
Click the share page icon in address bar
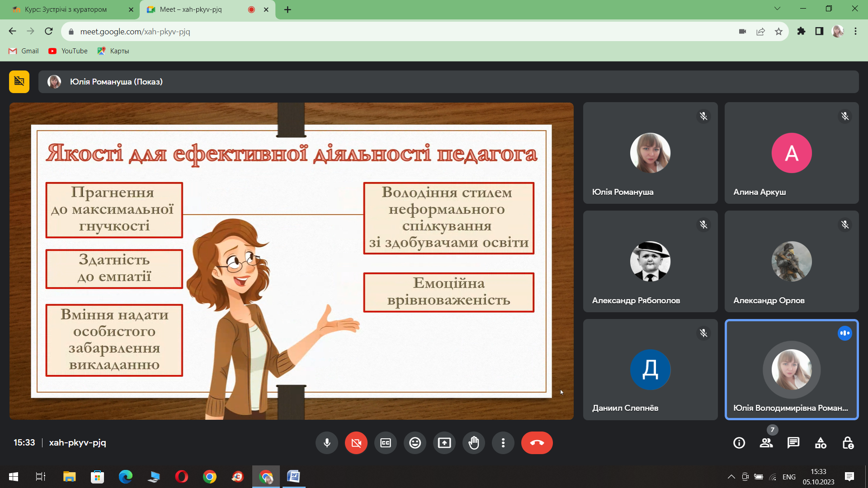(x=760, y=32)
